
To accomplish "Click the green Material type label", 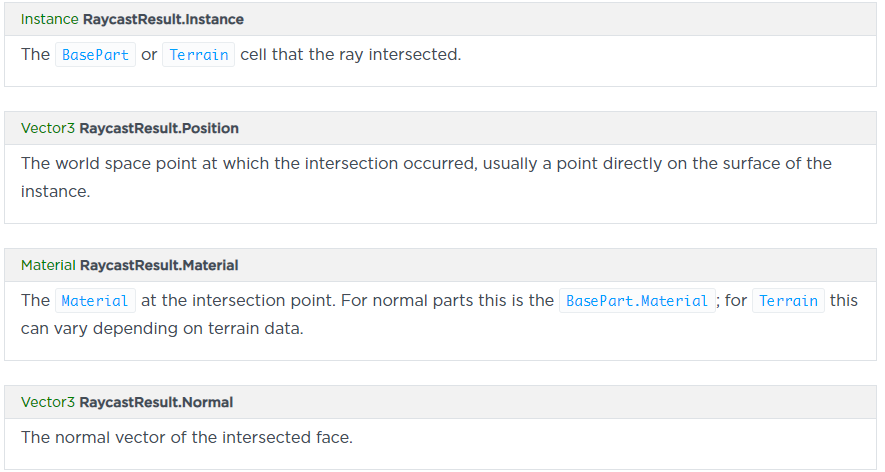I will 48,265.
